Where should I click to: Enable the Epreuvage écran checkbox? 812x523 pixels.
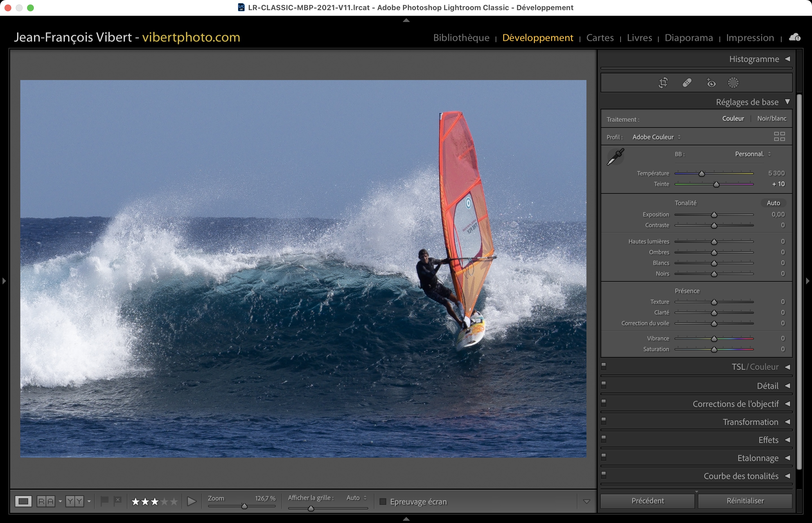click(x=383, y=502)
